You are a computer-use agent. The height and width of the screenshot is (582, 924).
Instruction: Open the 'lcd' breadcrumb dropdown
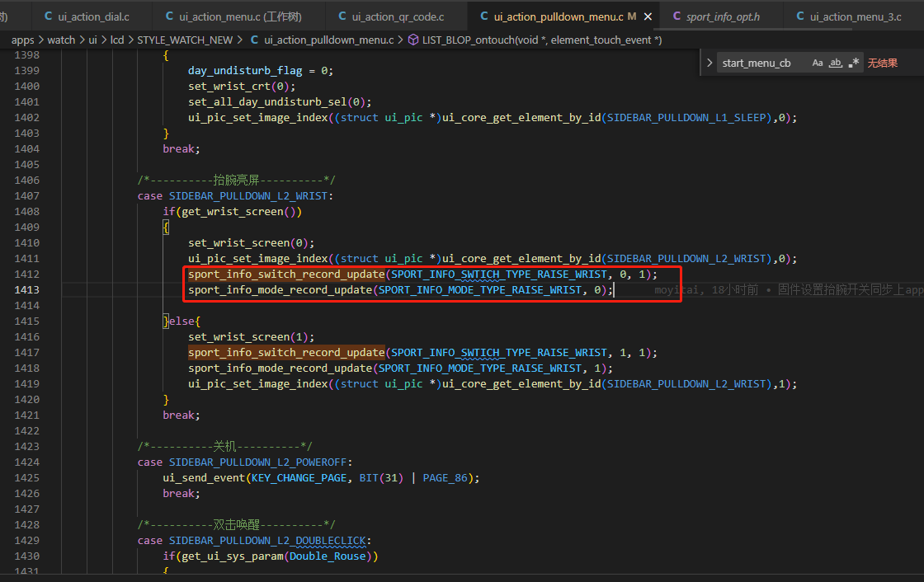pyautogui.click(x=116, y=40)
